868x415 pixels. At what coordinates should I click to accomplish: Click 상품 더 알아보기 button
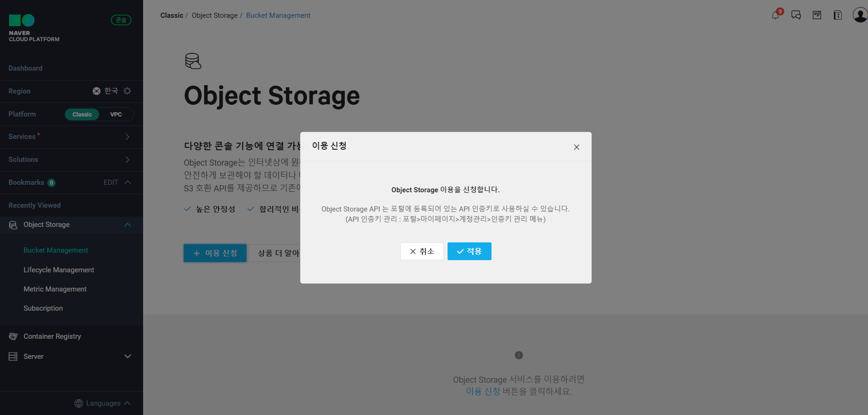tap(274, 253)
